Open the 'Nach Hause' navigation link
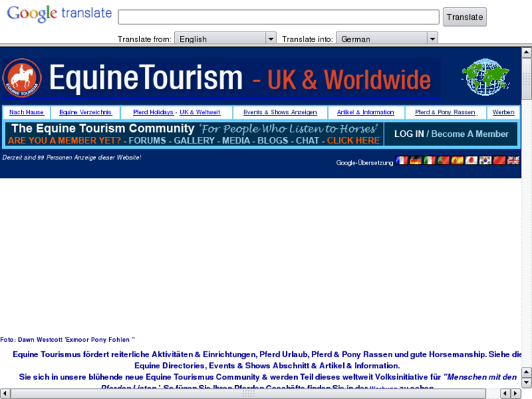Image resolution: width=532 pixels, height=399 pixels. [x=26, y=113]
